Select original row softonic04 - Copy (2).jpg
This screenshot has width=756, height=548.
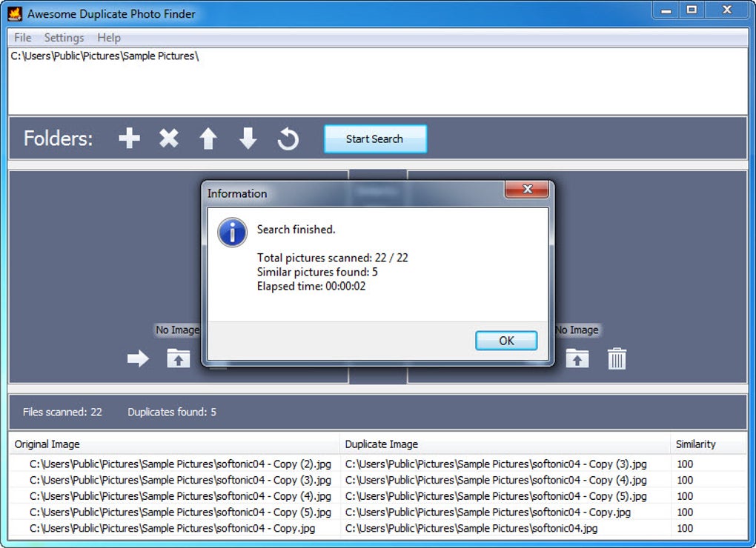click(x=180, y=464)
